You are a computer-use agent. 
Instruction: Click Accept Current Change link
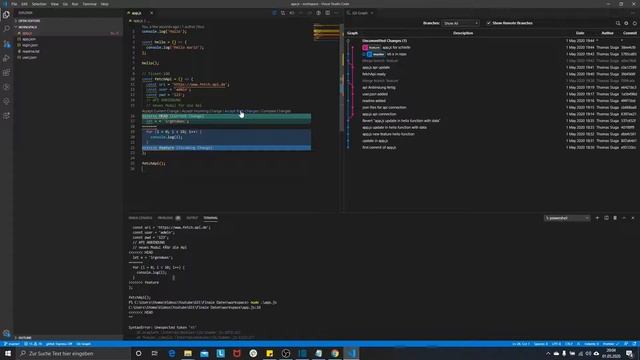[x=160, y=111]
